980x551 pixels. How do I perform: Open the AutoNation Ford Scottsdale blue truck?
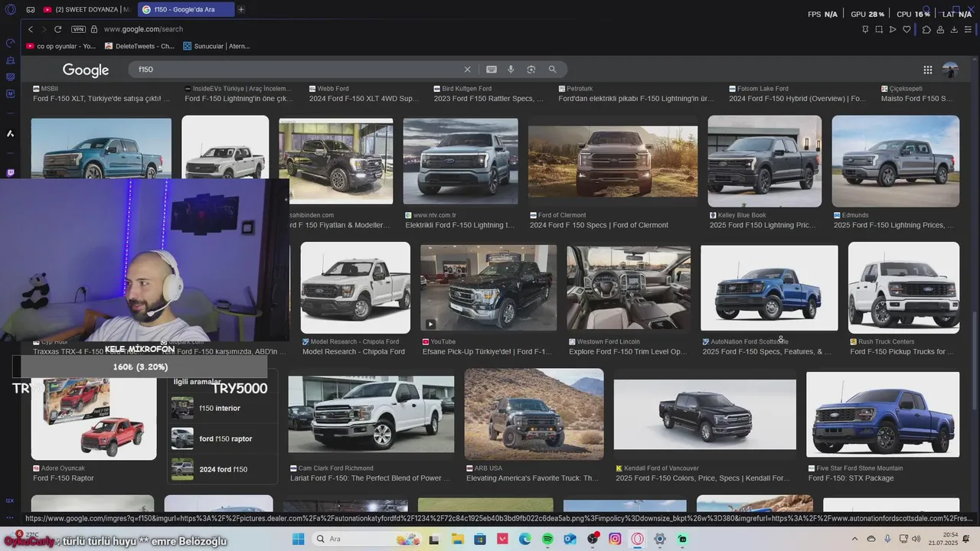[x=769, y=288]
